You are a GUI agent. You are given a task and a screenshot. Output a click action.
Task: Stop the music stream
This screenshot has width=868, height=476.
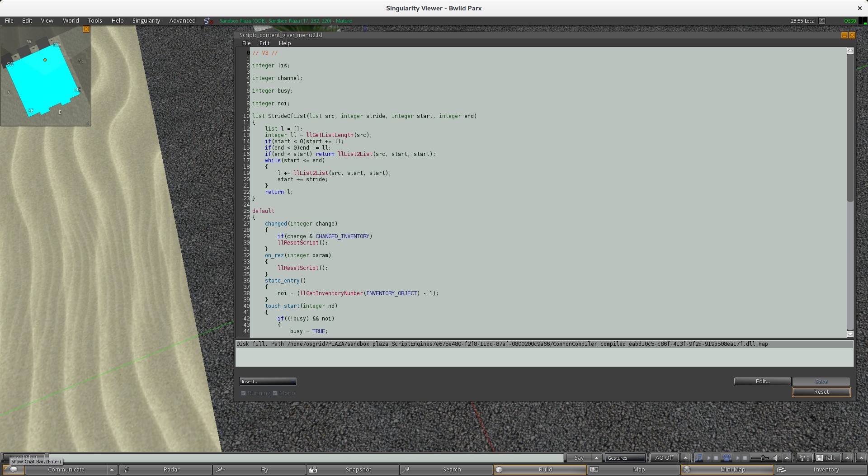point(716,458)
